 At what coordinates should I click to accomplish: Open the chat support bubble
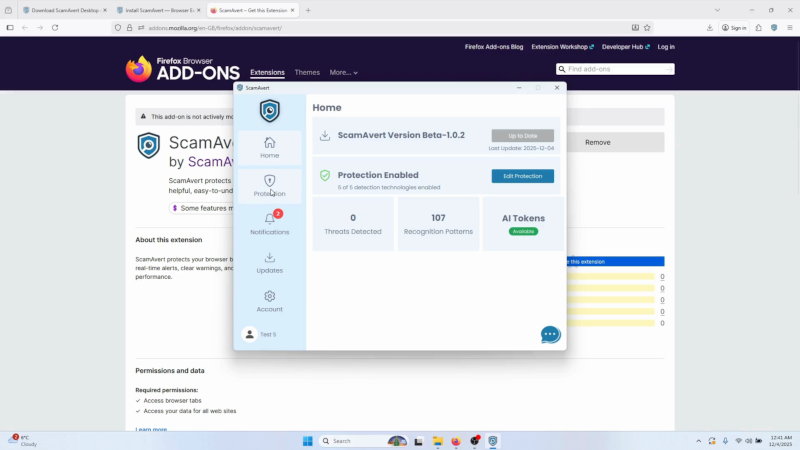pos(550,334)
